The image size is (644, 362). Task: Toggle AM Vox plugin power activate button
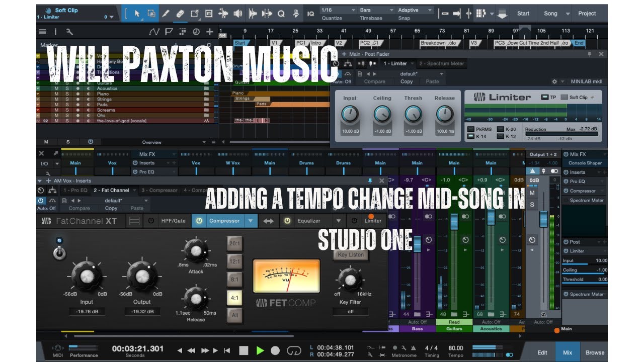tap(41, 200)
